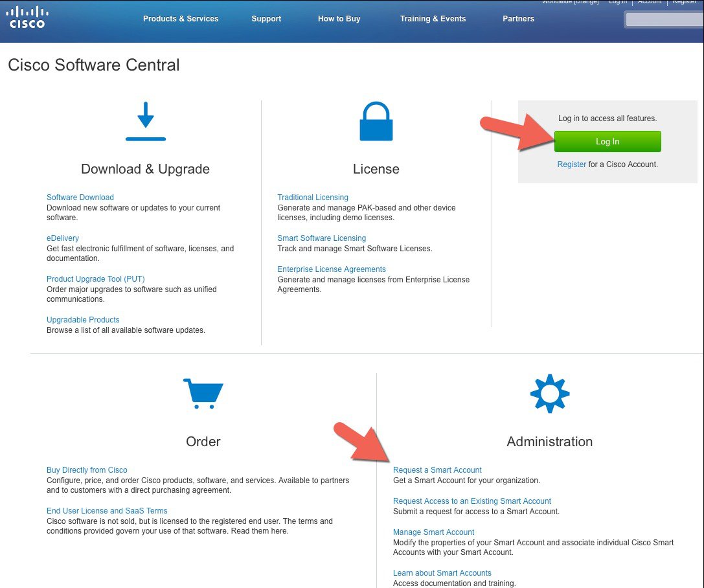Select the Smart Software Licensing link
The height and width of the screenshot is (588, 704).
click(321, 238)
